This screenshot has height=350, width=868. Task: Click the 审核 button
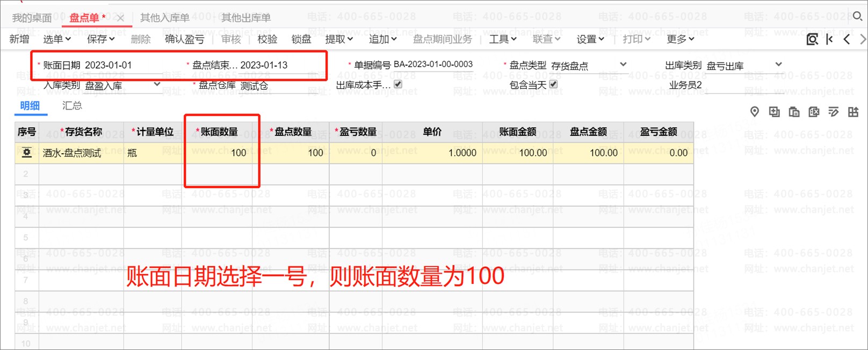pos(231,39)
